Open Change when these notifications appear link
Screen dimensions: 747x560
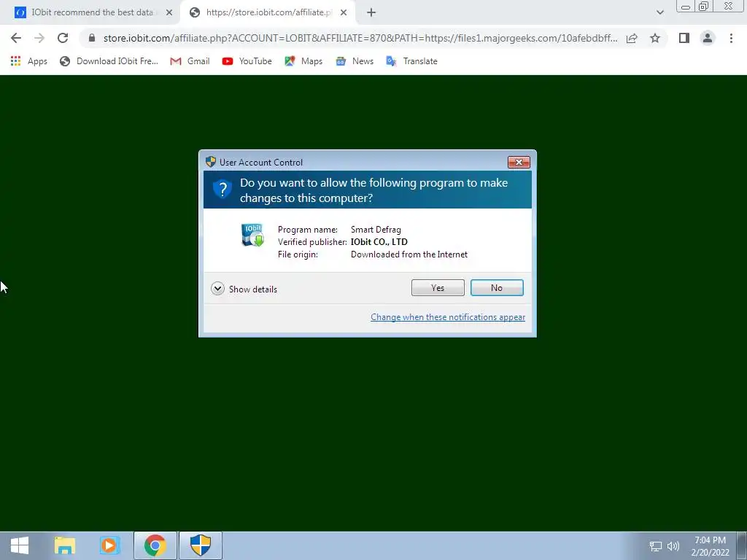click(x=448, y=317)
